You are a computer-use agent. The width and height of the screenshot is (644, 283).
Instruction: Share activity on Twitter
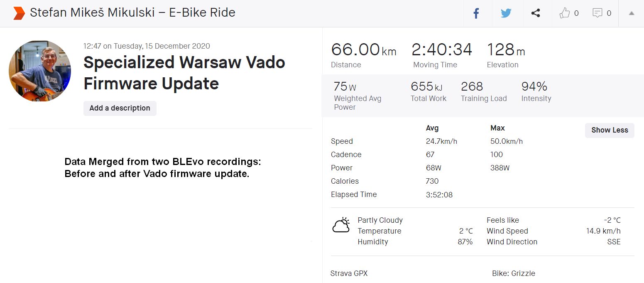506,13
